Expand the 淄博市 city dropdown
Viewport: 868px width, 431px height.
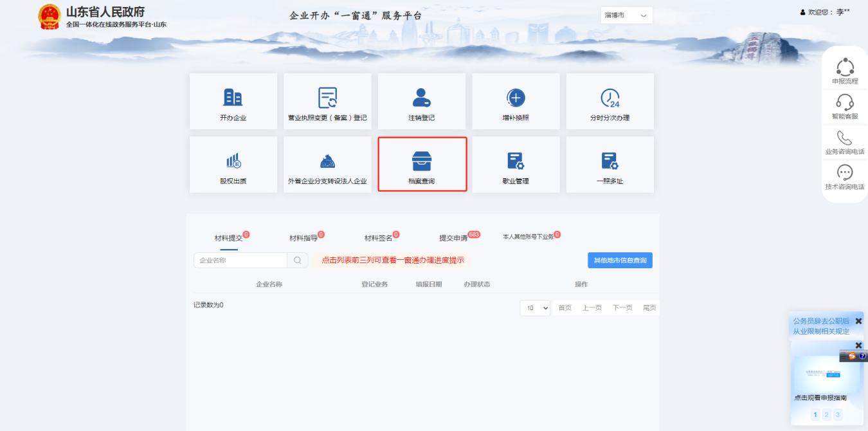(x=626, y=15)
